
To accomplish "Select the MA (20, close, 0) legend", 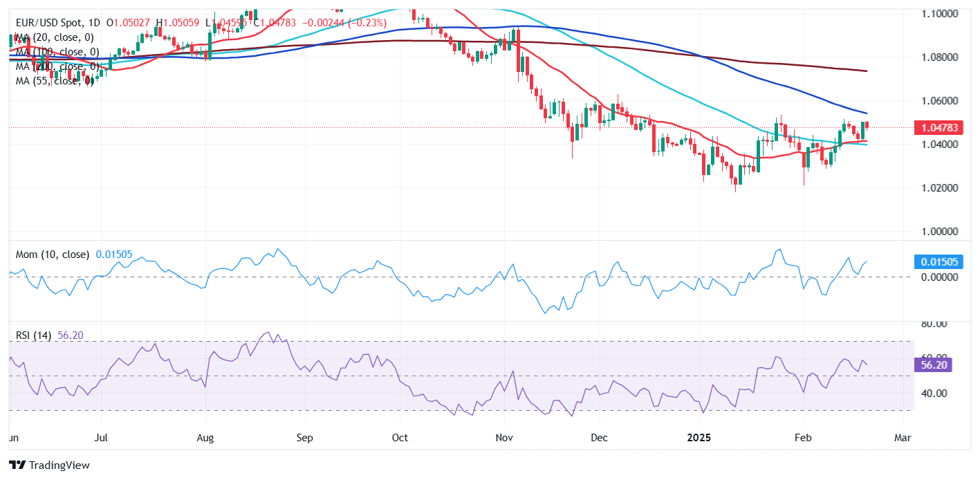I will [x=55, y=37].
